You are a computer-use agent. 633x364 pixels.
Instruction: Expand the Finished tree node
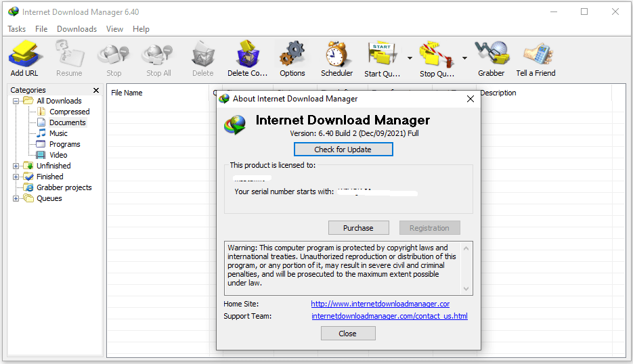coord(16,177)
